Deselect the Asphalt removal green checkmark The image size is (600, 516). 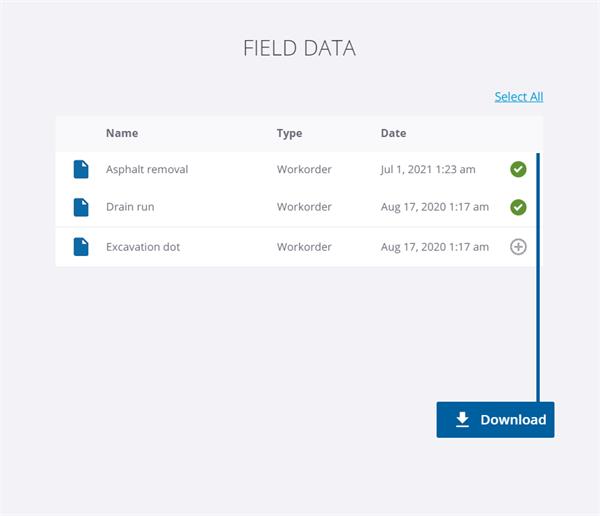[518, 169]
